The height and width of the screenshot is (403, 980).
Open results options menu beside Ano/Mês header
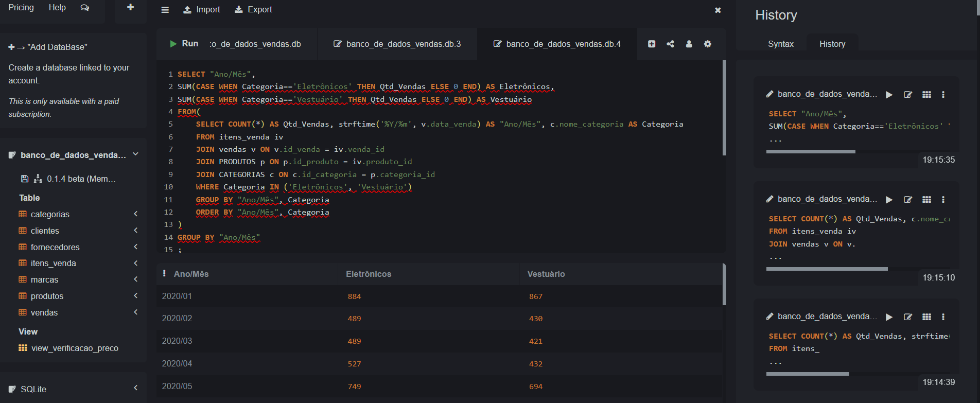click(x=164, y=274)
